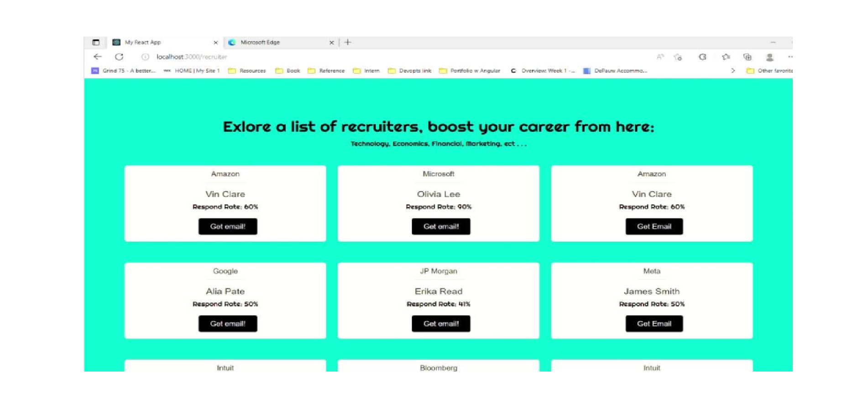
Task: Click the Erika Read name
Action: point(439,291)
